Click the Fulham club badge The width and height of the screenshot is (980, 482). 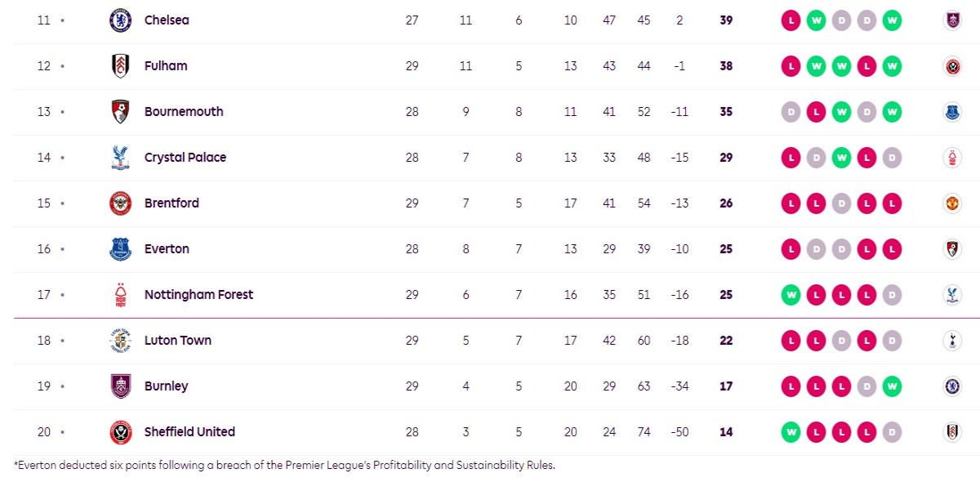point(120,66)
